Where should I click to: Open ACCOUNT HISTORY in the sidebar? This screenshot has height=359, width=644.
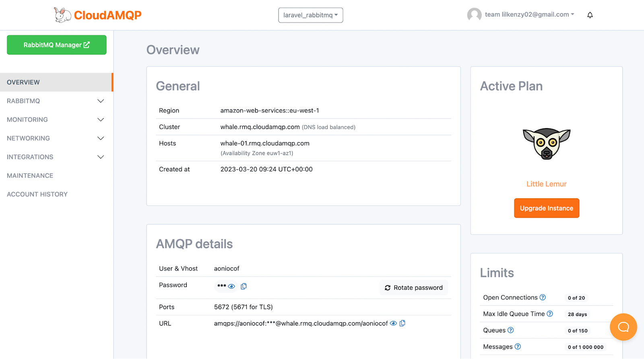[x=37, y=194]
